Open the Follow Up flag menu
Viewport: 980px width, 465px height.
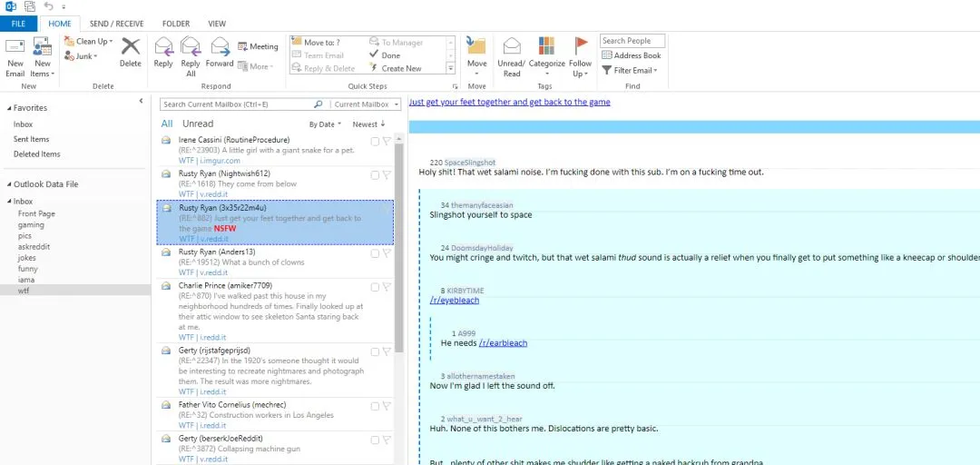[580, 57]
